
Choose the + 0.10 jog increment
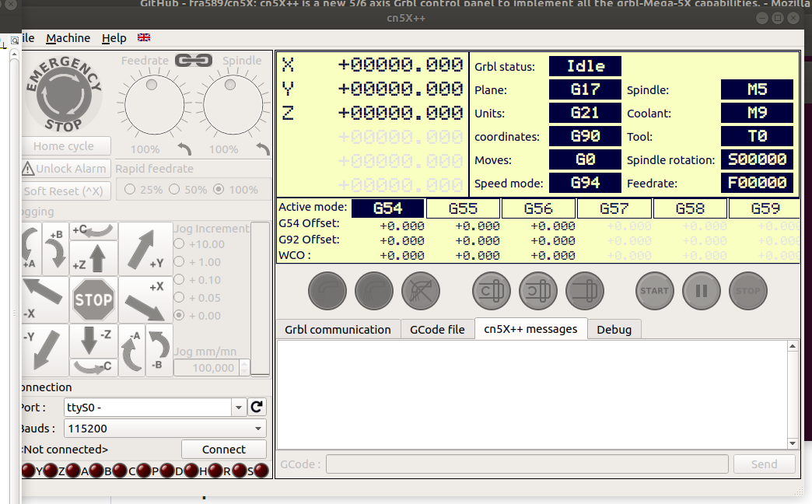pos(180,280)
